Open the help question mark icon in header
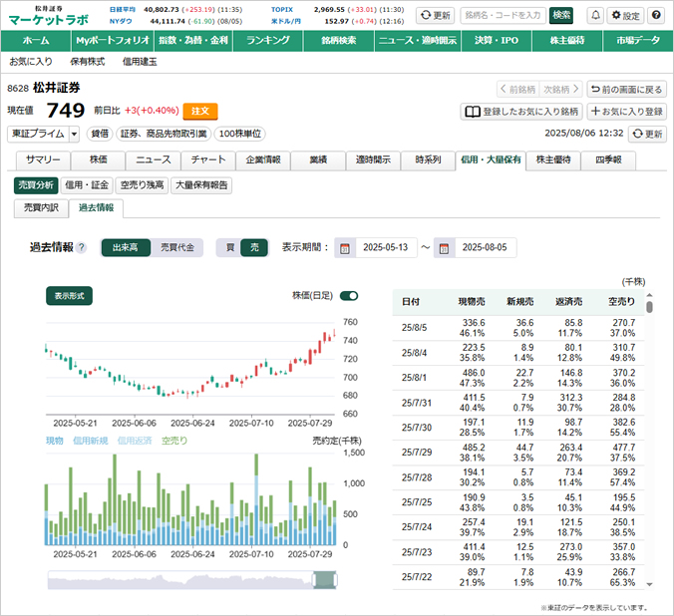674x616 pixels. 656,16
